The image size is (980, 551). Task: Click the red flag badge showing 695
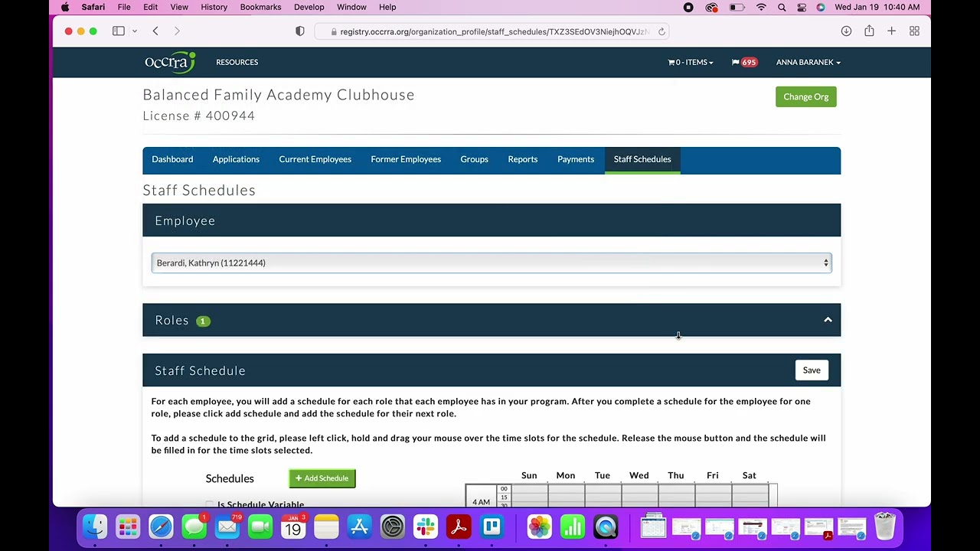click(x=743, y=62)
